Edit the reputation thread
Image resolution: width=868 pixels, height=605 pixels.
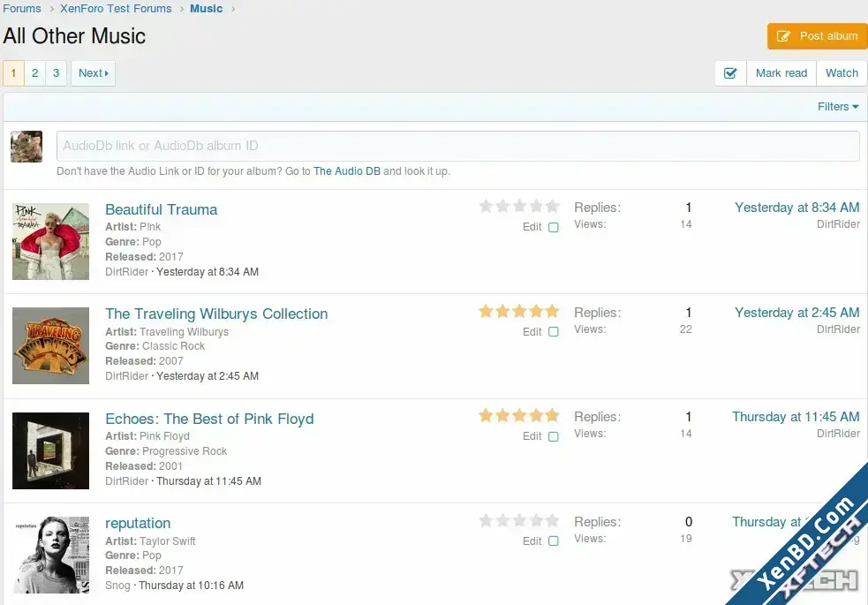[x=532, y=541]
